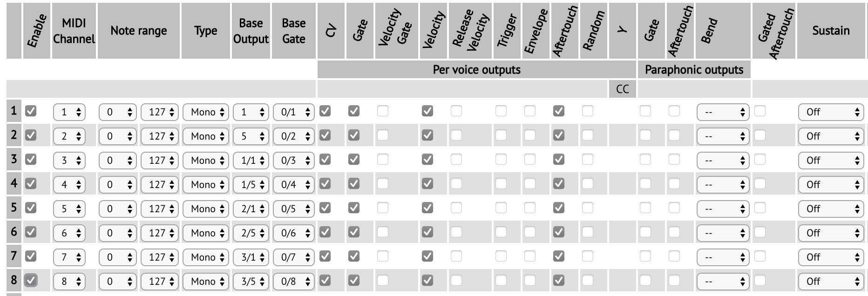Screen dimensions: 868x296
Task: Change Base Output 3/5 on row 8
Action: (251, 282)
